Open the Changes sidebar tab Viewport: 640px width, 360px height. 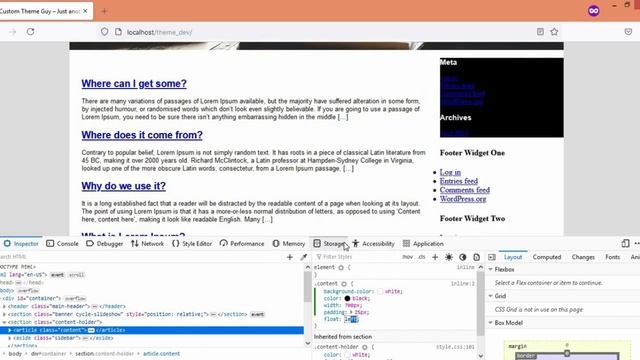coord(583,257)
